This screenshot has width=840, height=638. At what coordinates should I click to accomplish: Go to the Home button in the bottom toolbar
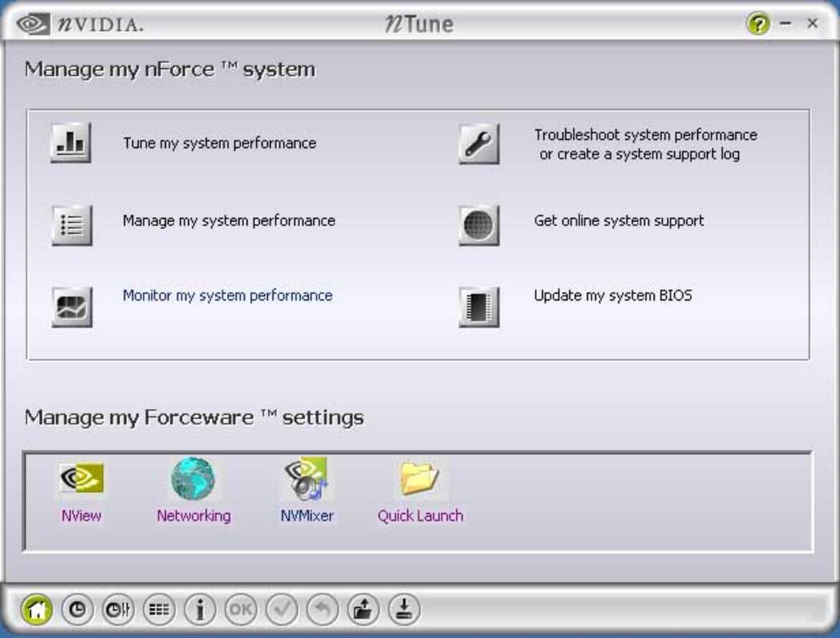pyautogui.click(x=37, y=609)
